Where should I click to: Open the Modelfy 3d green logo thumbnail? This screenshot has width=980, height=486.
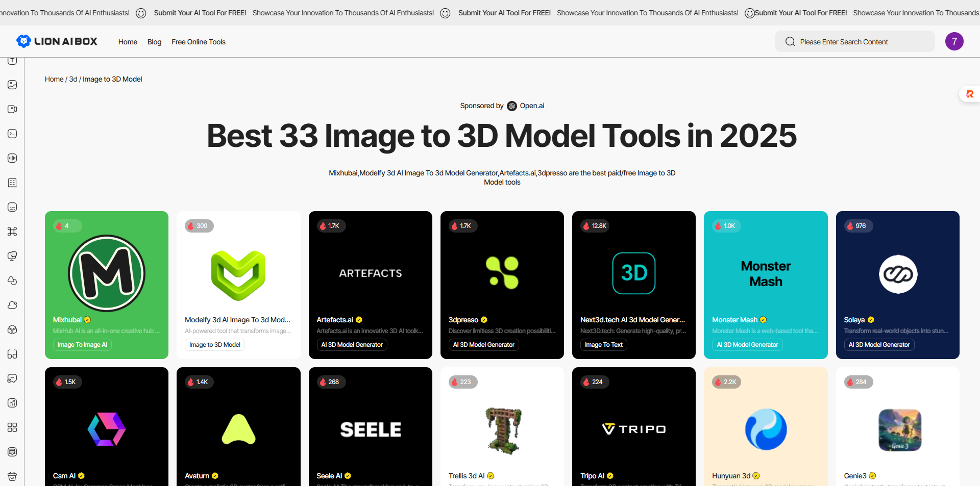(x=238, y=275)
